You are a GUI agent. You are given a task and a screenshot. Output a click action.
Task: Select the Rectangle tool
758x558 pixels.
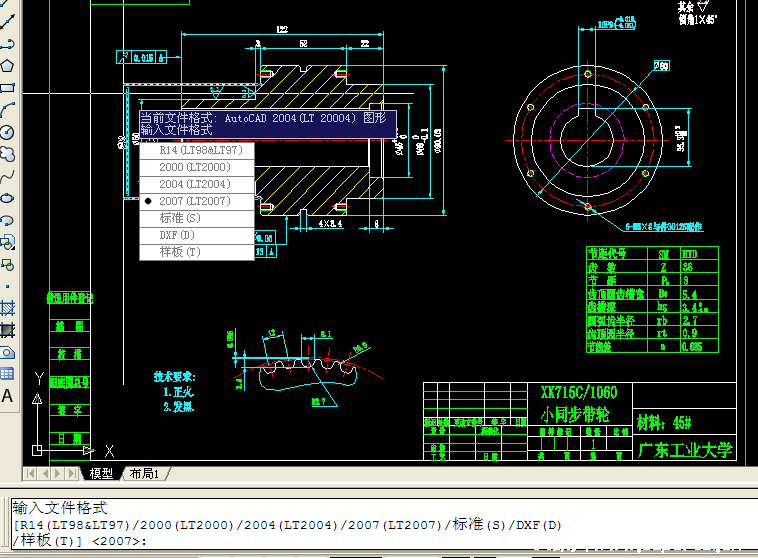pyautogui.click(x=8, y=88)
